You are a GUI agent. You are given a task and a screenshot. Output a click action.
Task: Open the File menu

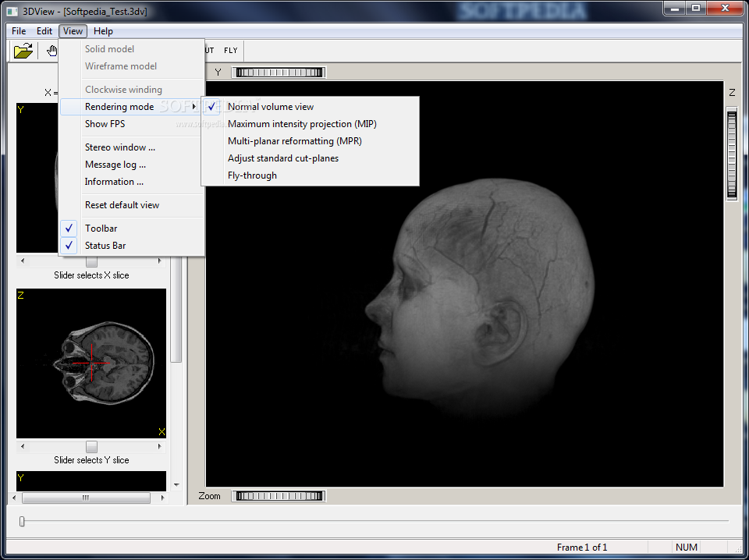pos(19,31)
